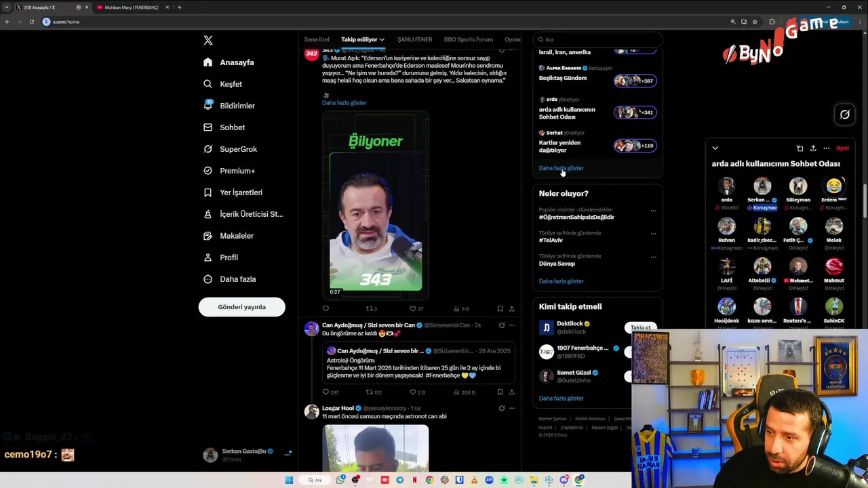
Task: Open Premium+ page
Action: pos(229,171)
